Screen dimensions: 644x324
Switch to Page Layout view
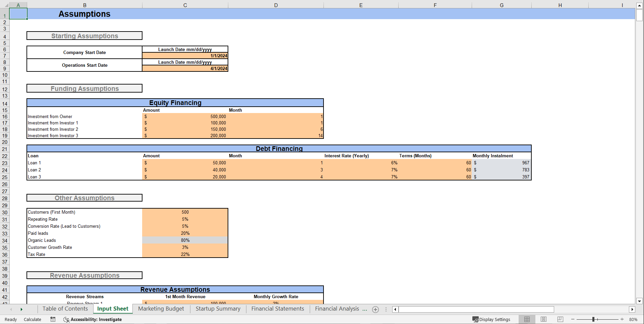click(543, 319)
